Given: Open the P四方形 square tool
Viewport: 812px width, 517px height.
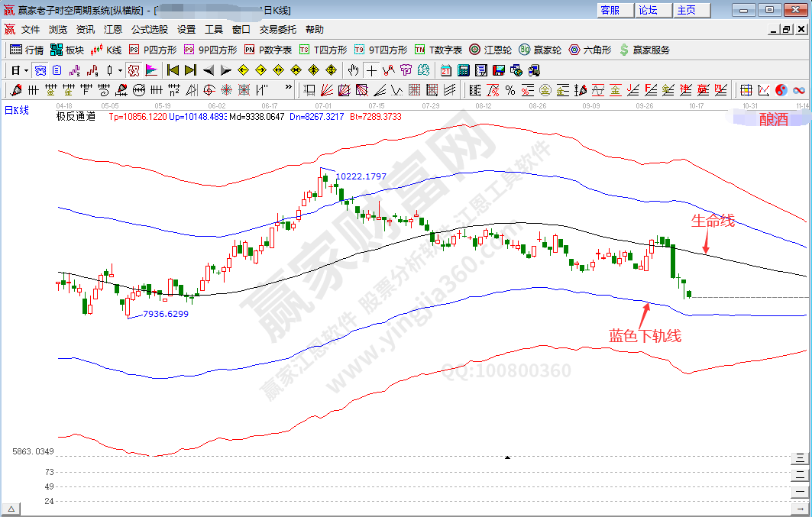Looking at the screenshot, I should [153, 50].
